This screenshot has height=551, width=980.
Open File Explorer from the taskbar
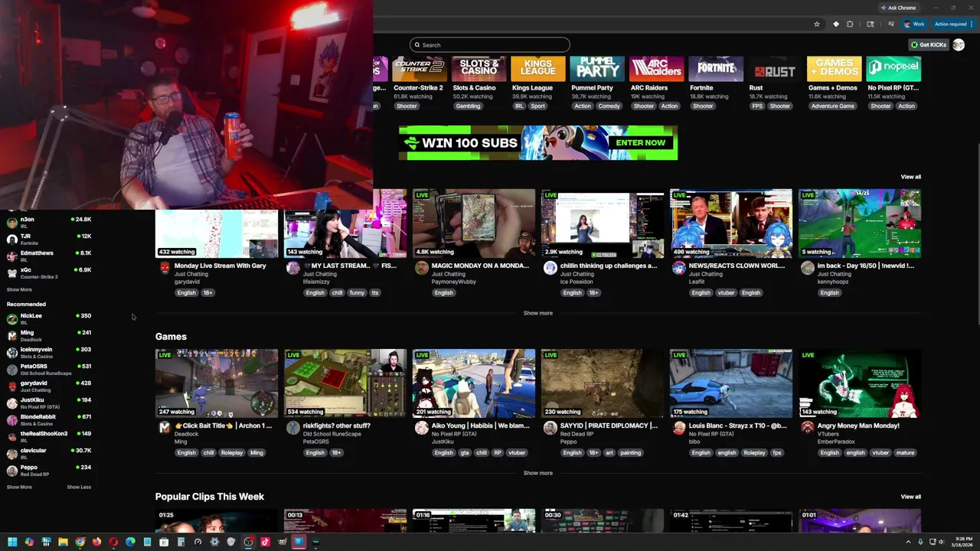[x=63, y=542]
